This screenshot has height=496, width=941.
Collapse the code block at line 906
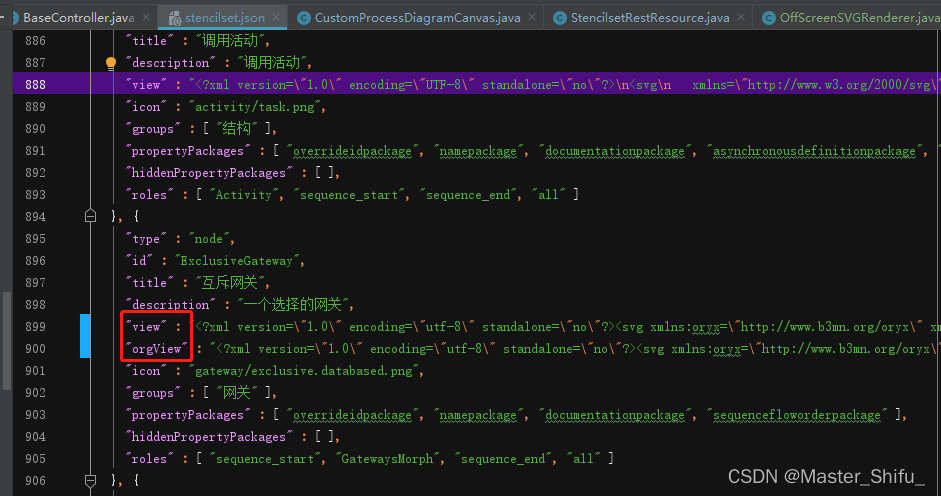point(91,480)
